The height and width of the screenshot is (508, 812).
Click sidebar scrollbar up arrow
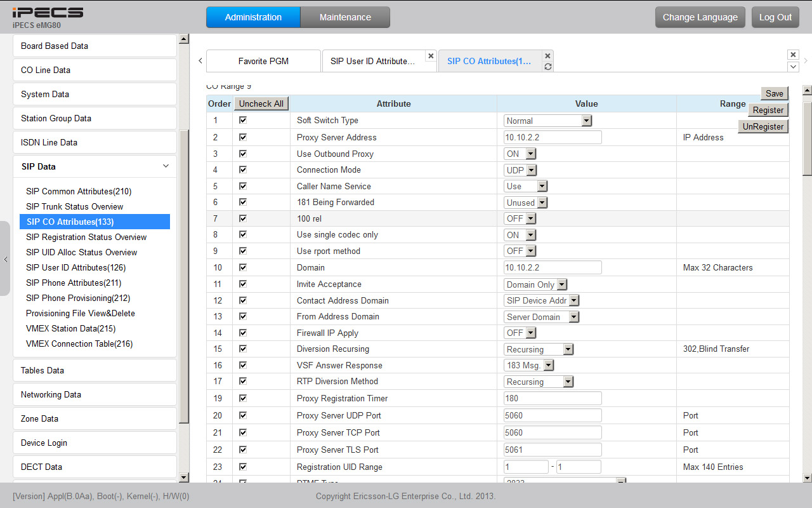pyautogui.click(x=184, y=39)
